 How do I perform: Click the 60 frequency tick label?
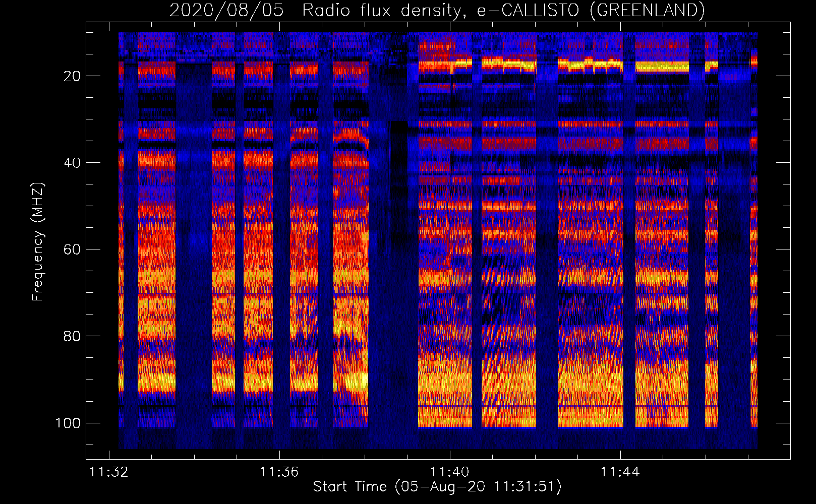(x=72, y=249)
